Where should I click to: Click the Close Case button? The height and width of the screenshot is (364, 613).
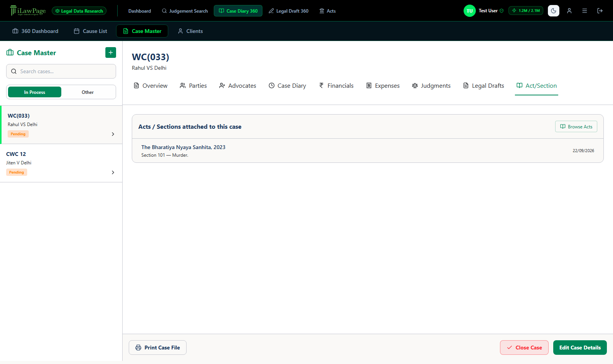524,348
